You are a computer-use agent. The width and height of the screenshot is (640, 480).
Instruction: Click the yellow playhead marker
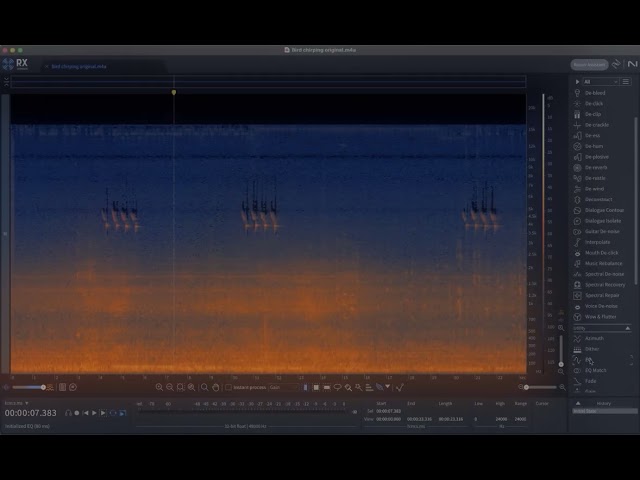[174, 93]
